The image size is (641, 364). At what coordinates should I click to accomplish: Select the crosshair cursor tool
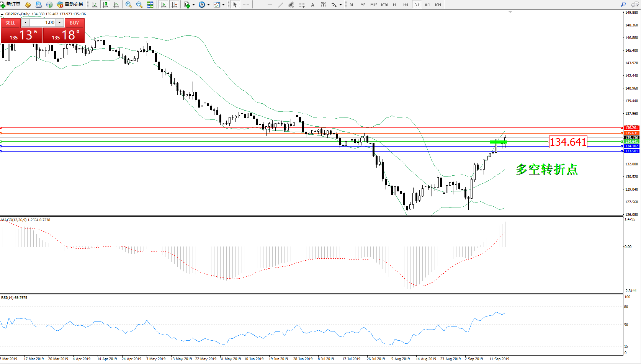pos(246,5)
